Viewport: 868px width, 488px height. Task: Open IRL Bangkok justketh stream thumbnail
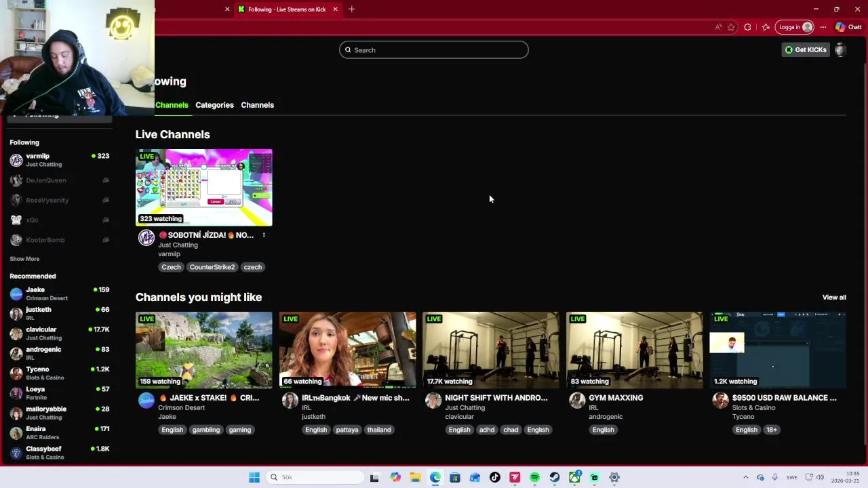[x=348, y=350]
